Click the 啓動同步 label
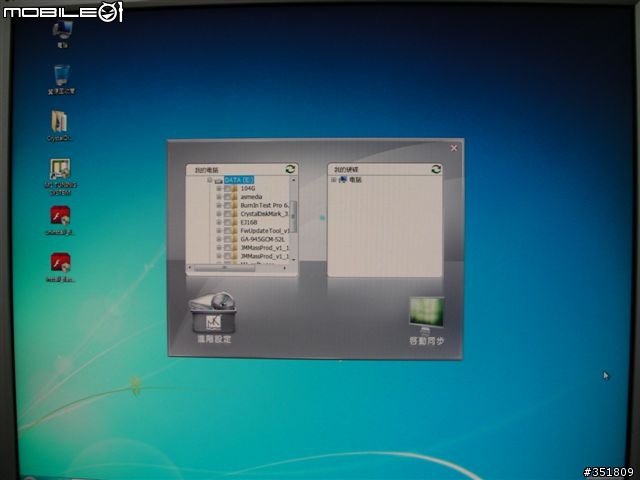Screen dimensions: 640x480 (x=427, y=341)
